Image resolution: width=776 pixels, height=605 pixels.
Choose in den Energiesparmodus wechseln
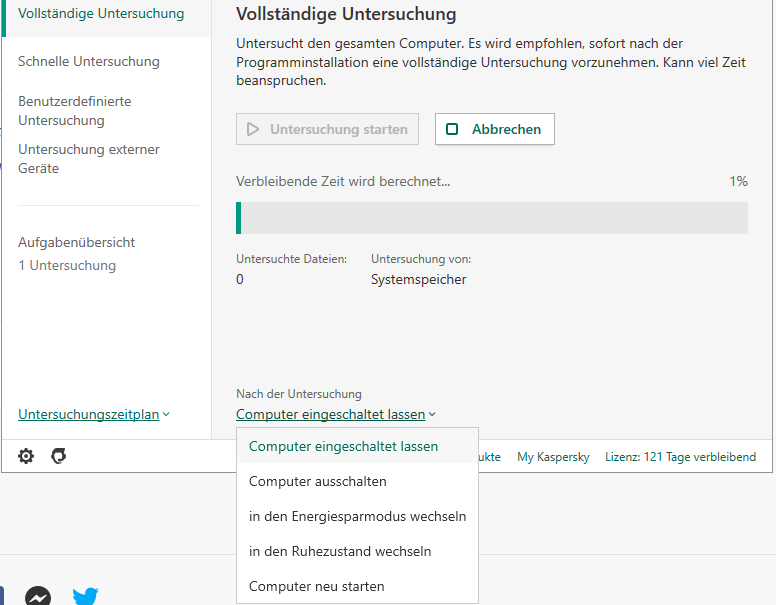[357, 516]
